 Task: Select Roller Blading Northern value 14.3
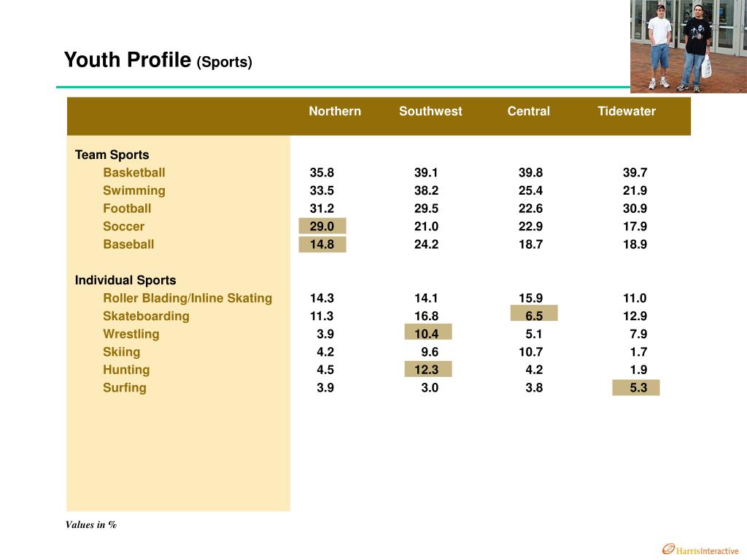(322, 298)
